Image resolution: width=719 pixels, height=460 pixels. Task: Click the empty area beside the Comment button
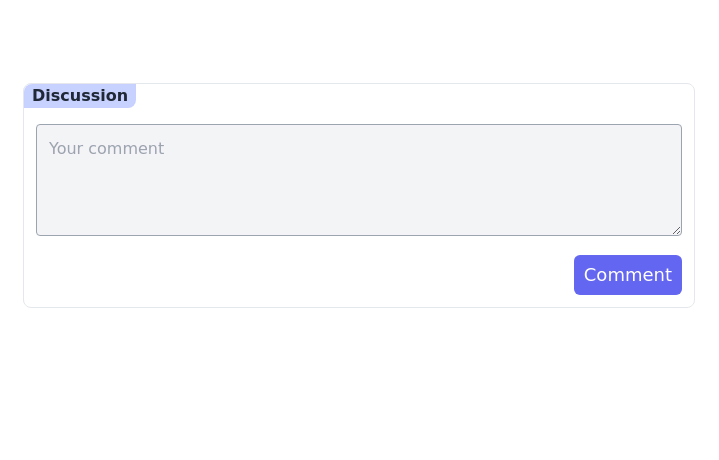[300, 275]
